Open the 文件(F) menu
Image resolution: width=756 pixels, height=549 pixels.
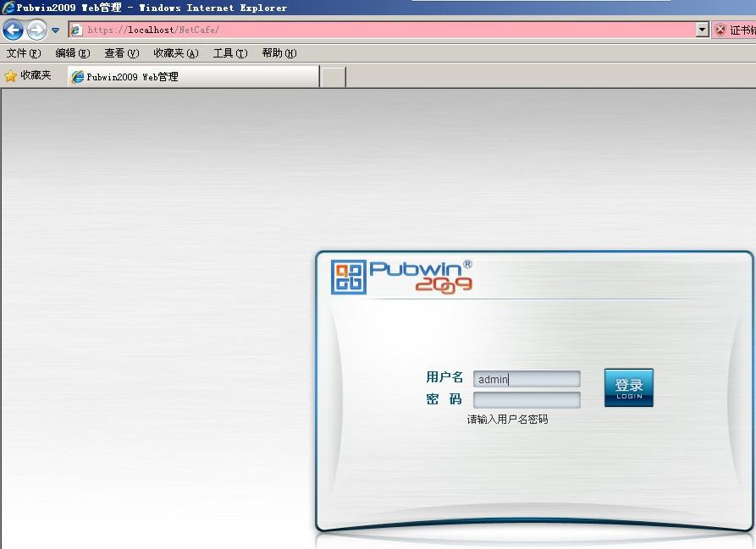(24, 53)
